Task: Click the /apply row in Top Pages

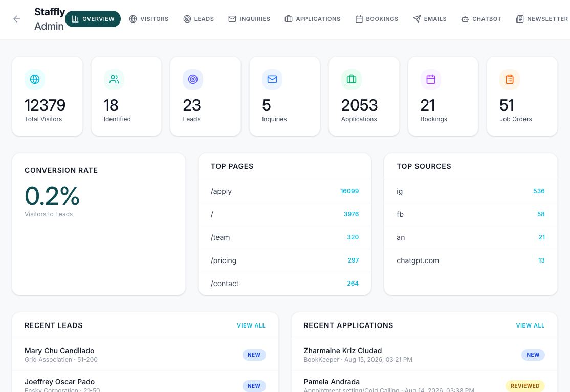Action: coord(284,191)
